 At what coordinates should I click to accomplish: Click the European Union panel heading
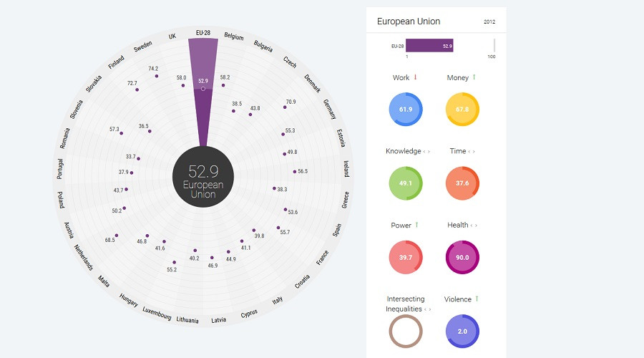[409, 21]
